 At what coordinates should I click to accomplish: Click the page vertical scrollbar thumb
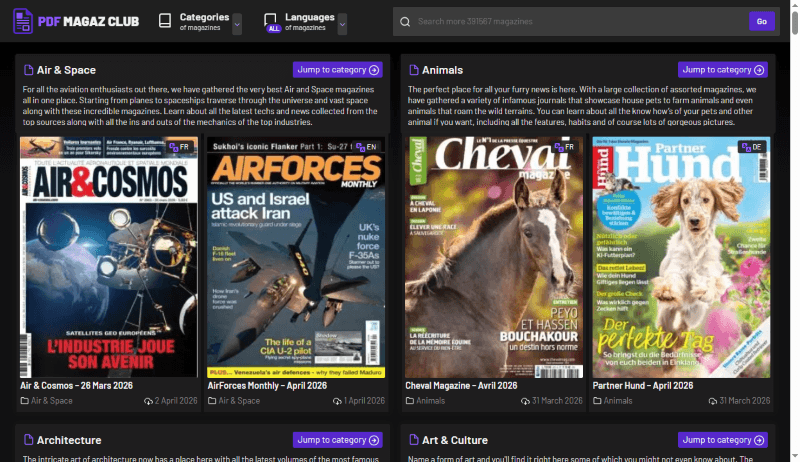[795, 21]
